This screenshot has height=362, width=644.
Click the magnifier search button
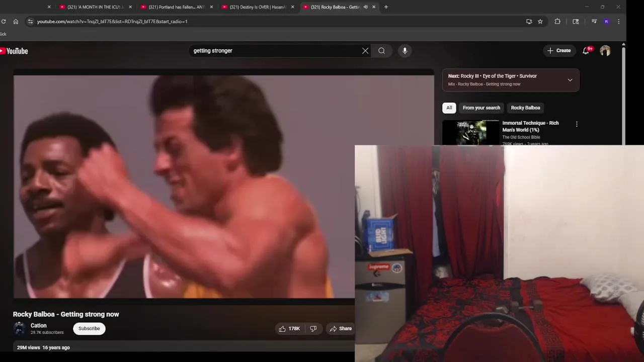[381, 51]
